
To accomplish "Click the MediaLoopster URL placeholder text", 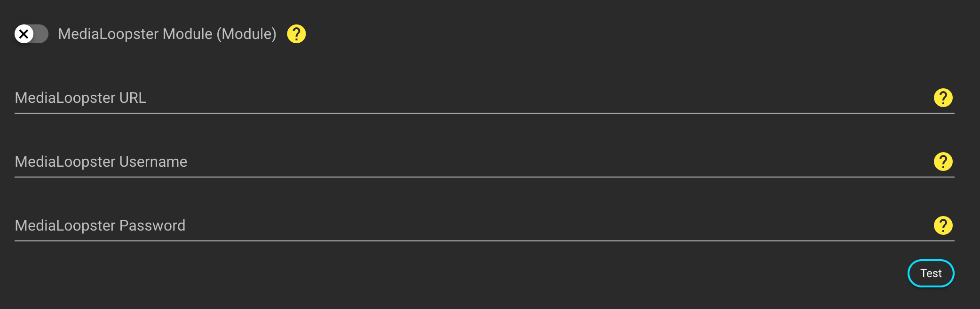I will click(x=80, y=98).
